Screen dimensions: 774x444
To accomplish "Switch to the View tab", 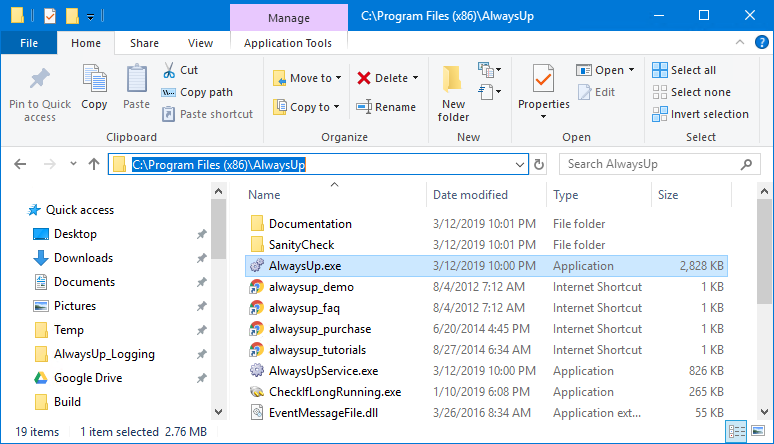I will click(x=200, y=43).
